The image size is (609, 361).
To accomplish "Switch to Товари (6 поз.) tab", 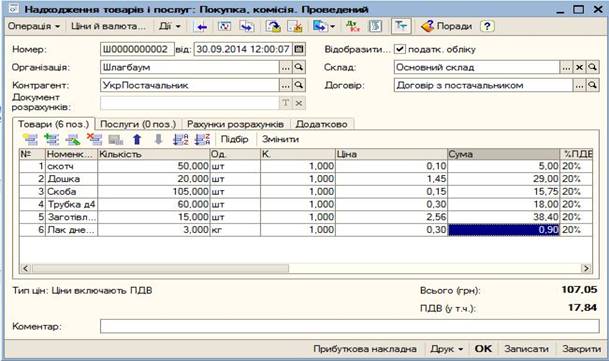I will click(54, 124).
